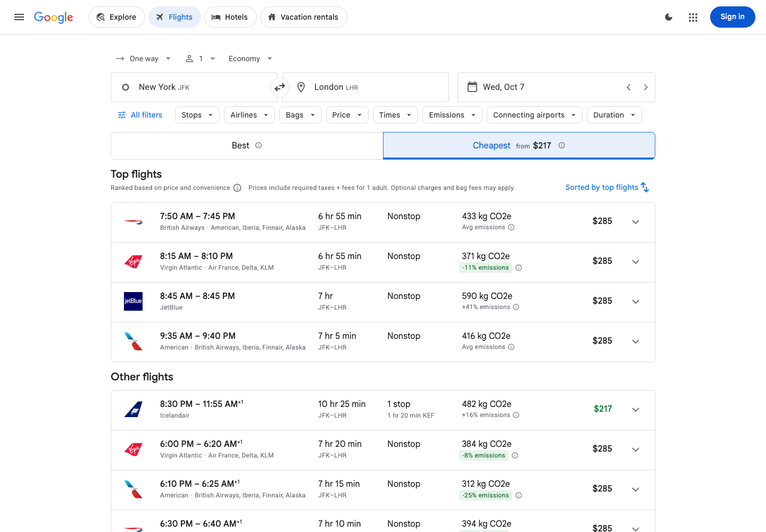This screenshot has height=532, width=766.
Task: Open the Times filter
Action: click(x=395, y=115)
